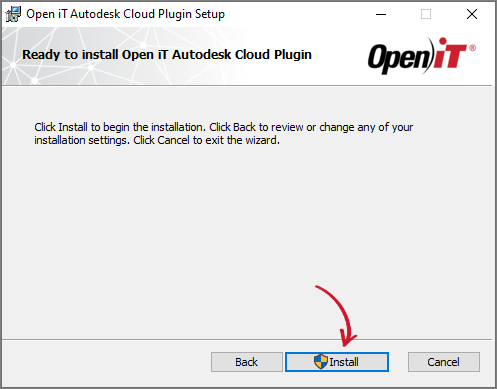Click the separator line above the buttons
This screenshot has width=497, height=389.
pos(247,340)
